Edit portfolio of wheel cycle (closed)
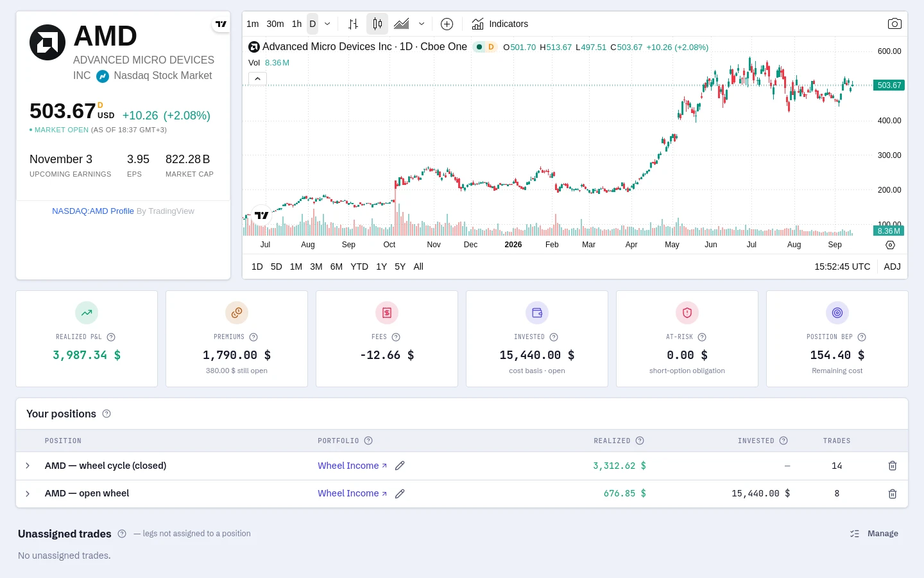 coord(400,466)
